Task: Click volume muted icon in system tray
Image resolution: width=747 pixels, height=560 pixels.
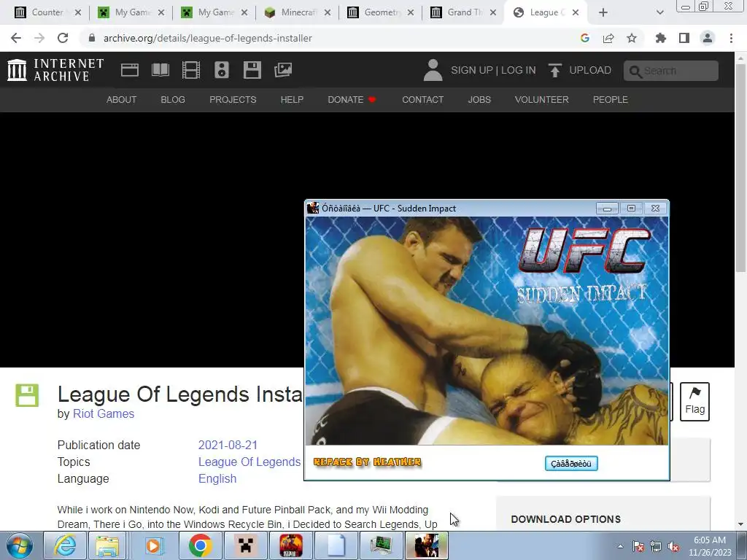Action: tap(673, 547)
